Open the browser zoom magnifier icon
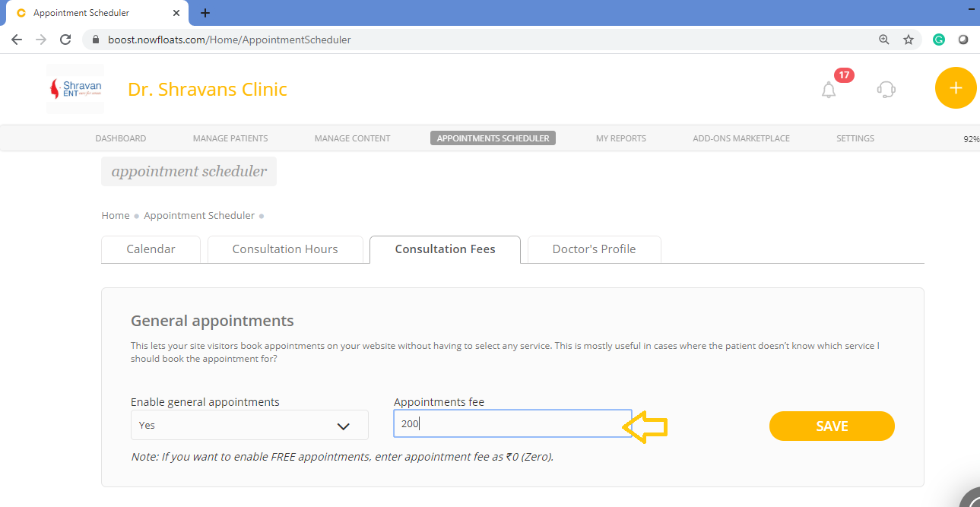980x507 pixels. click(x=884, y=40)
